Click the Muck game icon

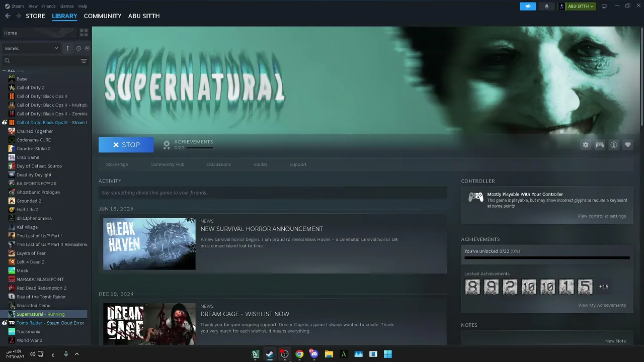[x=12, y=270]
